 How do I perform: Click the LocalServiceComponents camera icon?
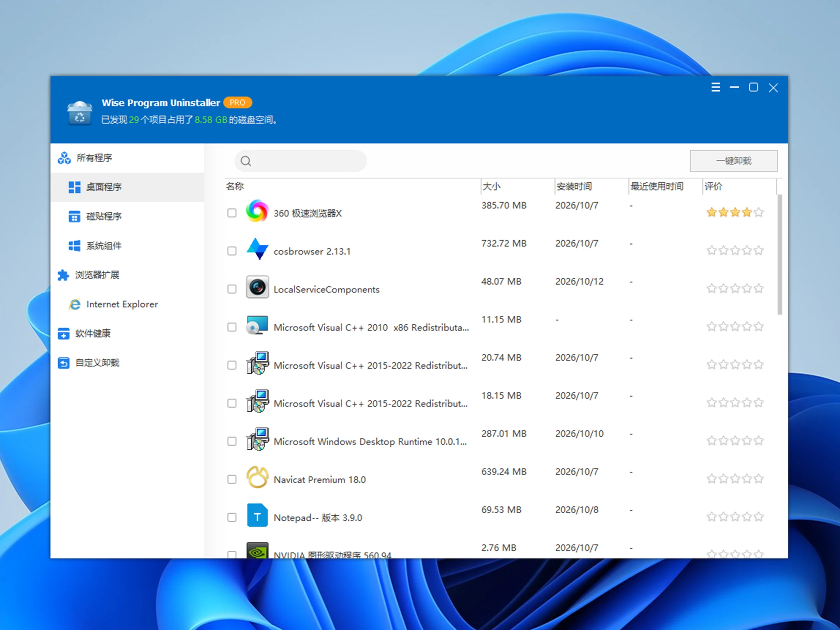[x=257, y=287]
